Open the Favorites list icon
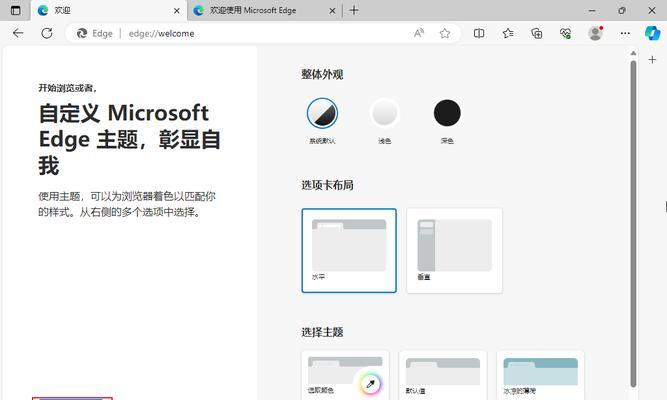 (508, 33)
